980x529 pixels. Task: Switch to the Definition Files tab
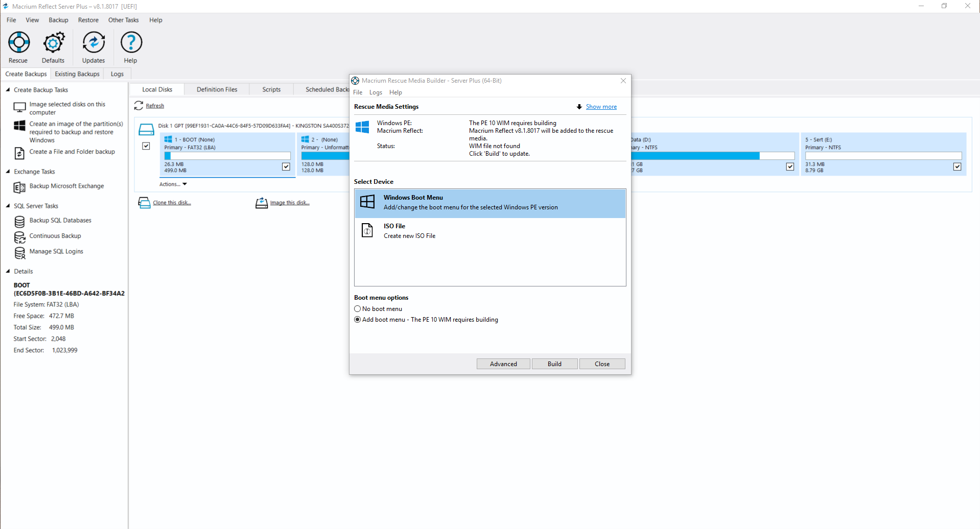[x=217, y=89]
